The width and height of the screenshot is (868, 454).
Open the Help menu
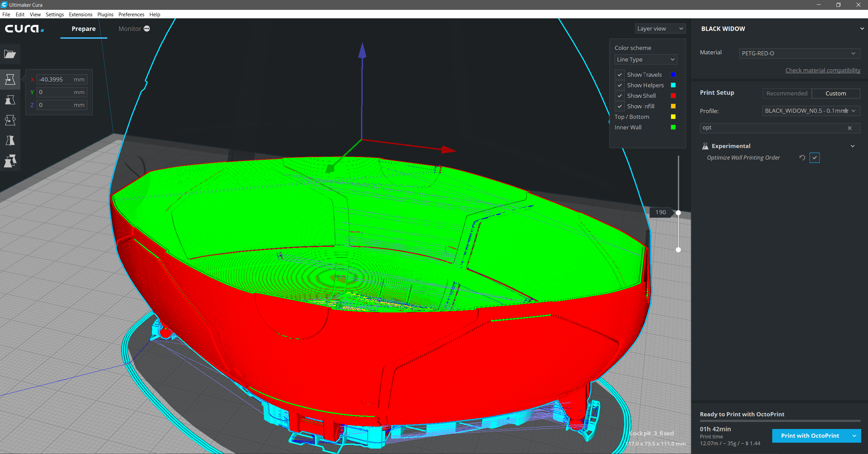(x=155, y=14)
